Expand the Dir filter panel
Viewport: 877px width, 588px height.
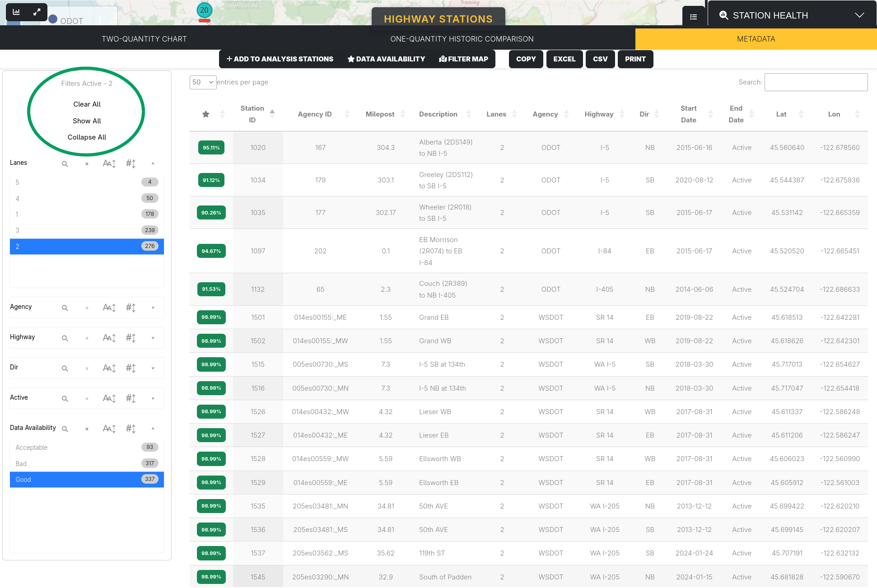(x=153, y=368)
